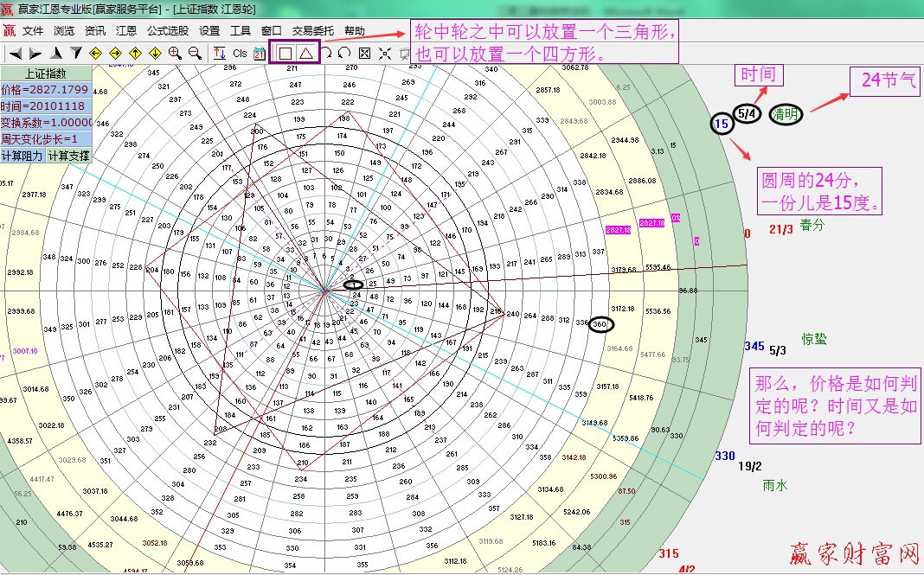Place a triangle in the wheel
The image size is (924, 575).
point(305,54)
